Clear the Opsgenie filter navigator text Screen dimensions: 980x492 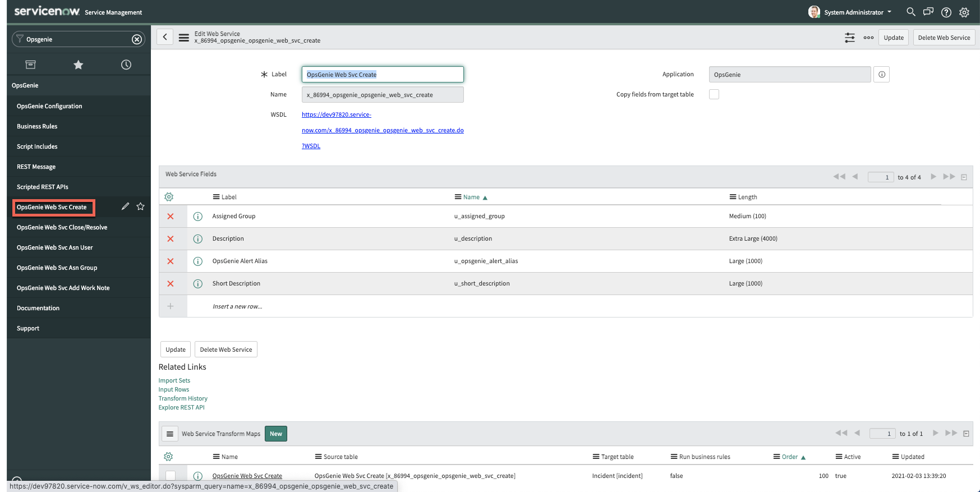point(137,39)
